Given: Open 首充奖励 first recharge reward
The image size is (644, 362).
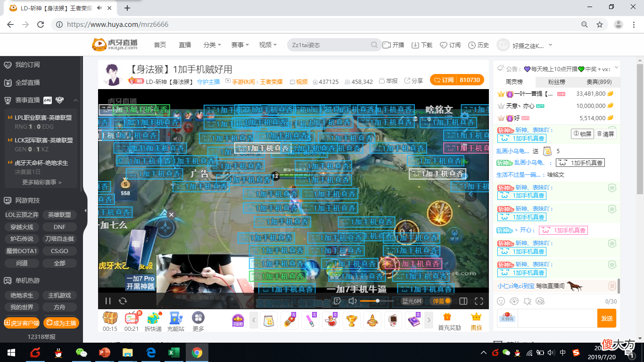Looking at the screenshot, I should pyautogui.click(x=448, y=321).
